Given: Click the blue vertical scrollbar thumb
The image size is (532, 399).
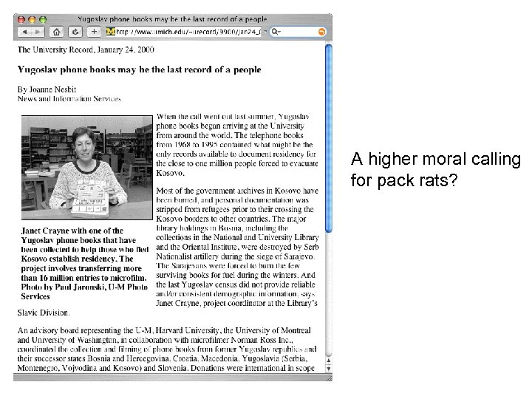Looking at the screenshot, I should pos(328,138).
